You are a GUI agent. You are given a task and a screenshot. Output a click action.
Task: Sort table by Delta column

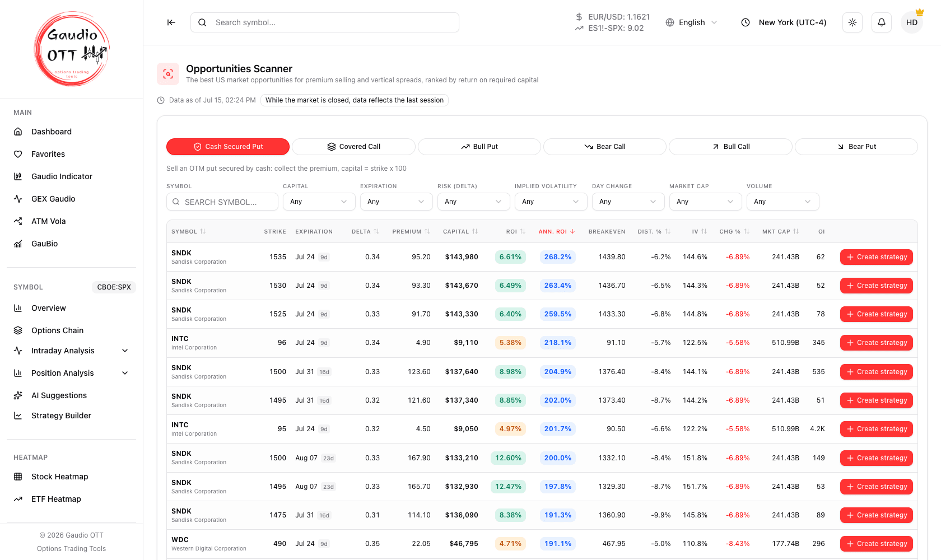click(366, 232)
